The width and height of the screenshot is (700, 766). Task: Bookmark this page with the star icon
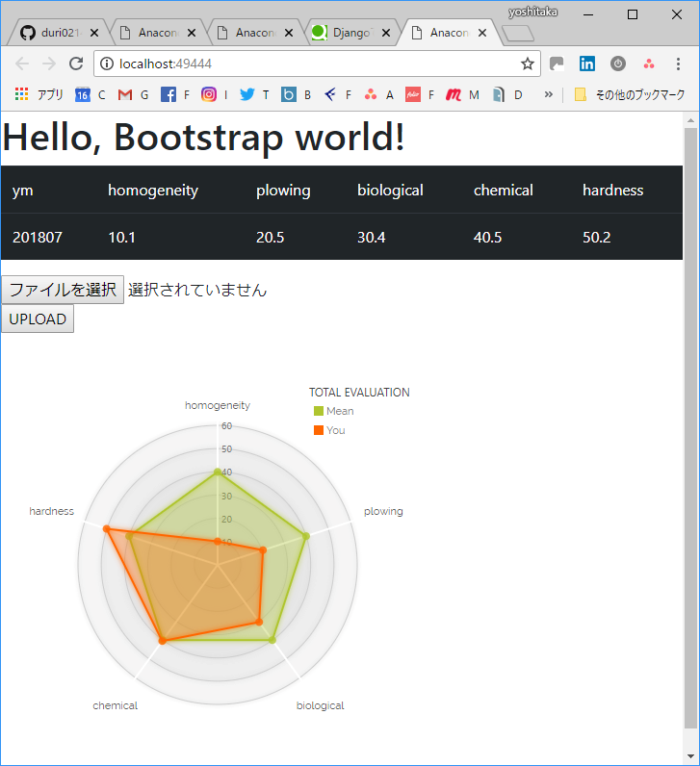click(527, 64)
